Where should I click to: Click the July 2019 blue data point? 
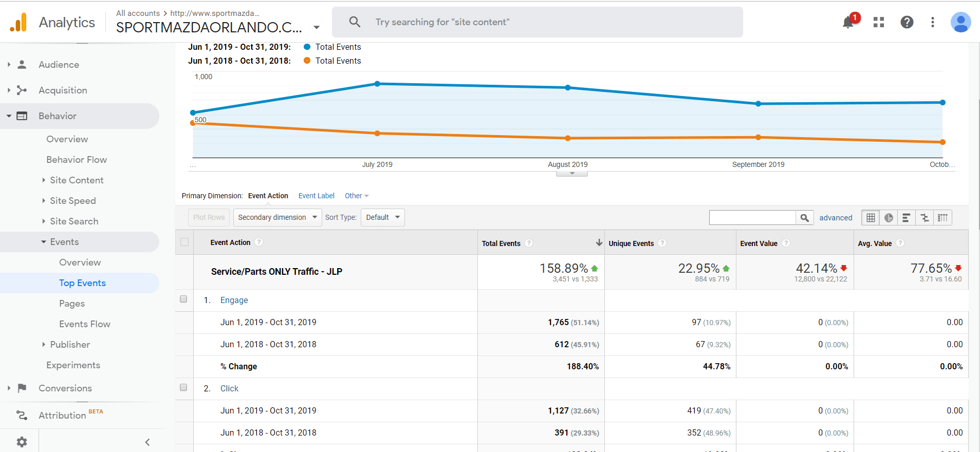[x=377, y=84]
